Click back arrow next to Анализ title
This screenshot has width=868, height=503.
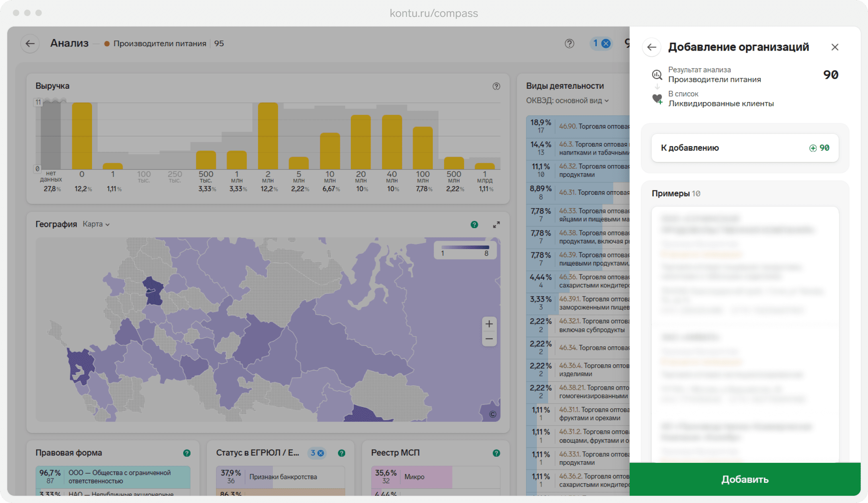[30, 44]
